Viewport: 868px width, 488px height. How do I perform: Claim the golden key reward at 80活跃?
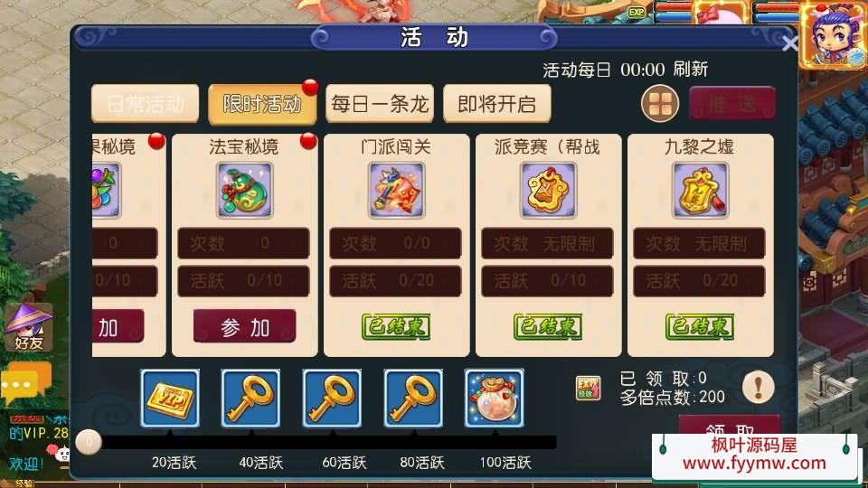(x=413, y=399)
